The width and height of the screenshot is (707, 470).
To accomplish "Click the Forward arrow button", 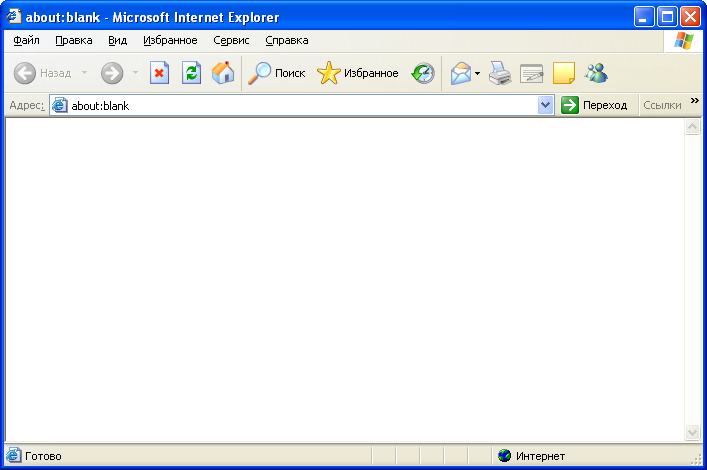I will coord(112,73).
